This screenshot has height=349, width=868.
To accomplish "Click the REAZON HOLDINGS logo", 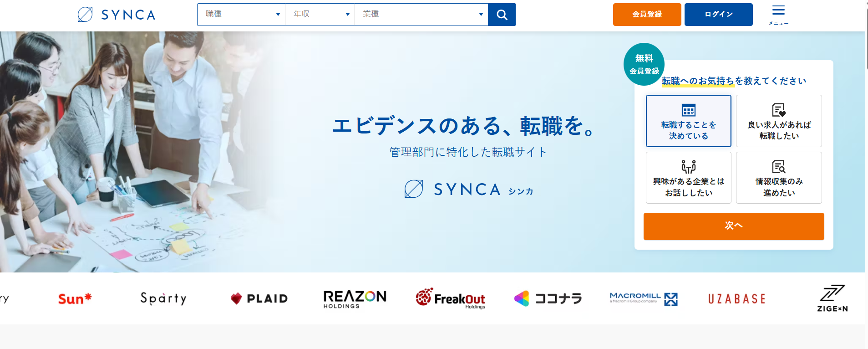I will tap(355, 299).
